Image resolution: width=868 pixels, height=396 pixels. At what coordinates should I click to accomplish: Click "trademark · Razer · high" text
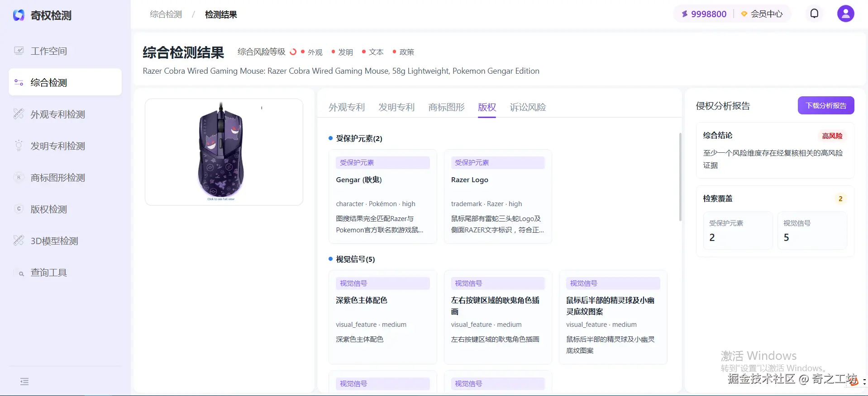click(x=486, y=204)
